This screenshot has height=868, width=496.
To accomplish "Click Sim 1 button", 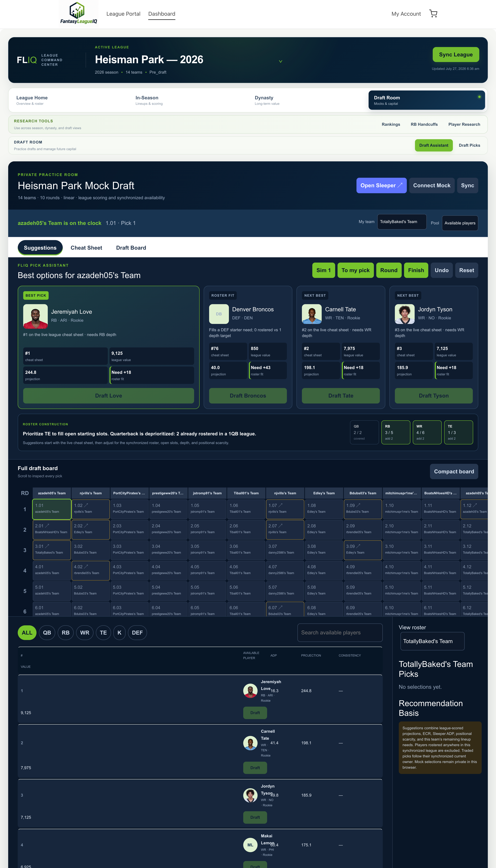I will click(324, 270).
